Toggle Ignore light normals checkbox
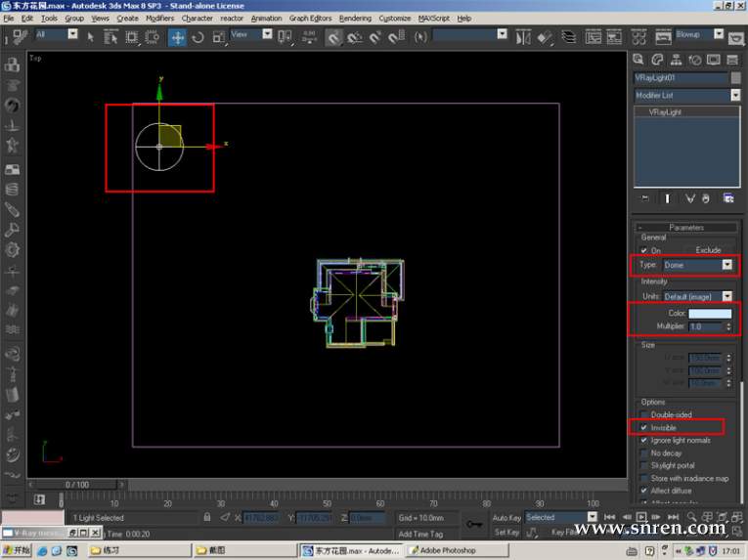The image size is (748, 560). [643, 441]
